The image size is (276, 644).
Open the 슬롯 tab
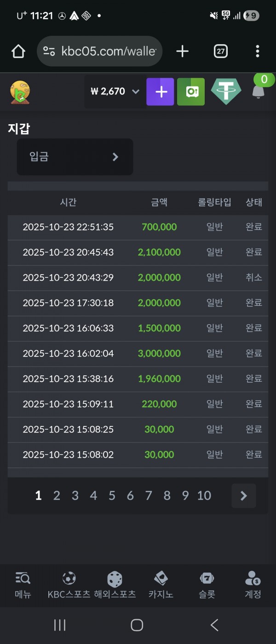tap(207, 585)
